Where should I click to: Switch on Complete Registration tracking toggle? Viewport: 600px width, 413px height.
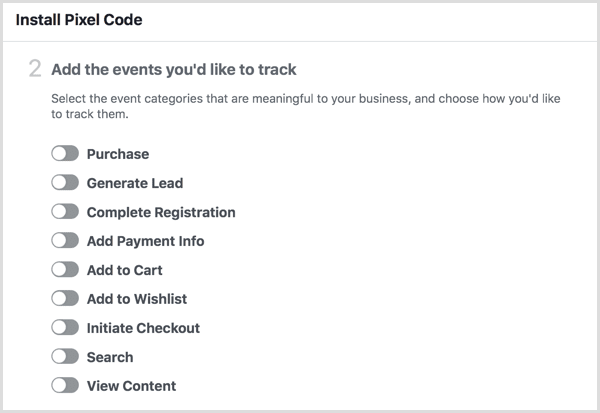[65, 212]
